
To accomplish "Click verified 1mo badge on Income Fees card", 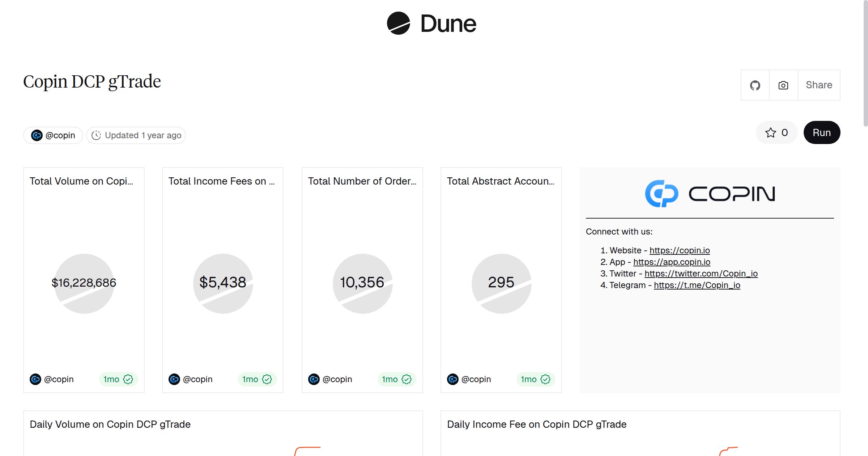I will 257,379.
